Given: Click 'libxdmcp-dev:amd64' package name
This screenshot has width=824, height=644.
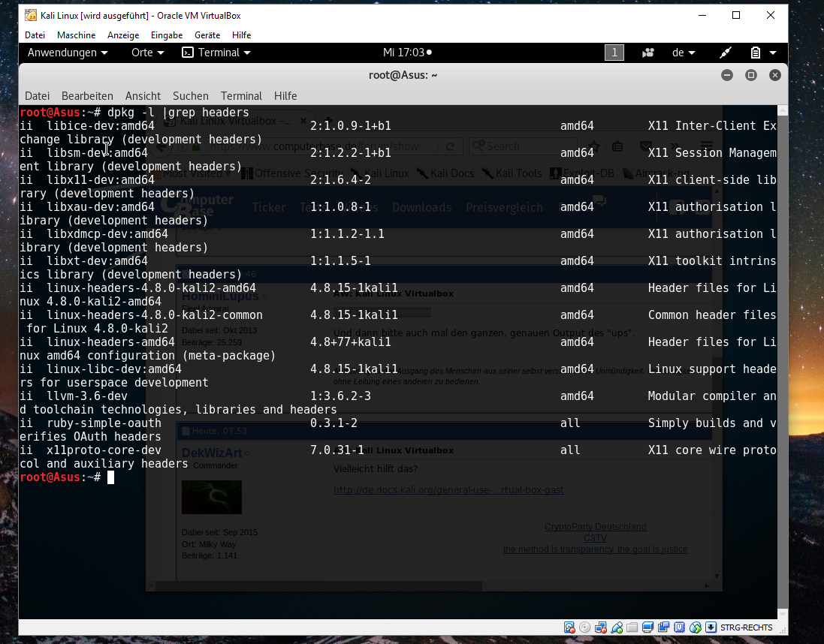Looking at the screenshot, I should pyautogui.click(x=107, y=234).
